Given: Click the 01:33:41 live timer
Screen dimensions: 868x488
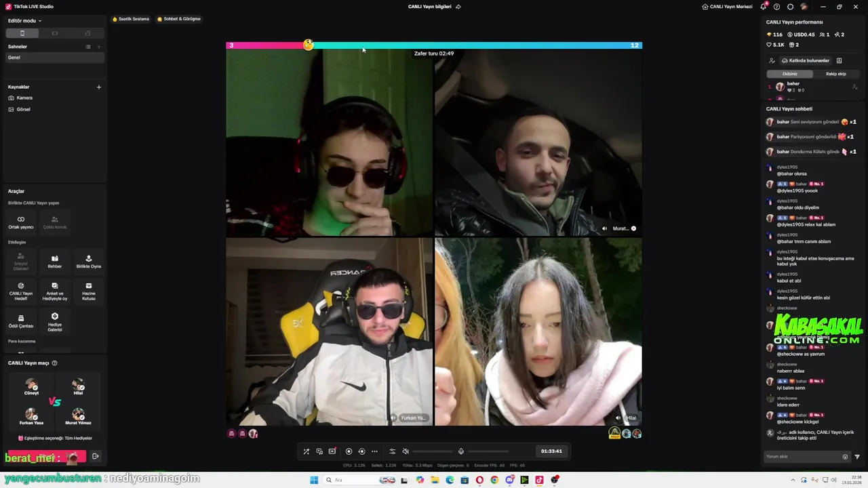Looking at the screenshot, I should pyautogui.click(x=551, y=451).
